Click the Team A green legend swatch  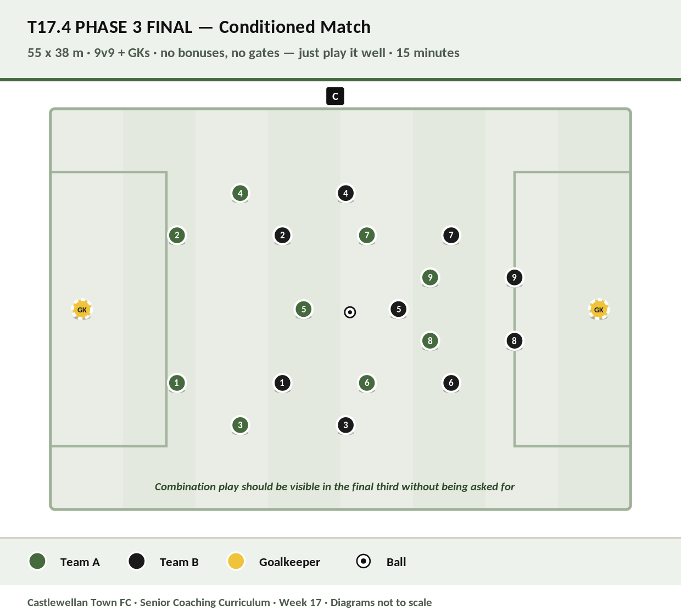tap(37, 561)
